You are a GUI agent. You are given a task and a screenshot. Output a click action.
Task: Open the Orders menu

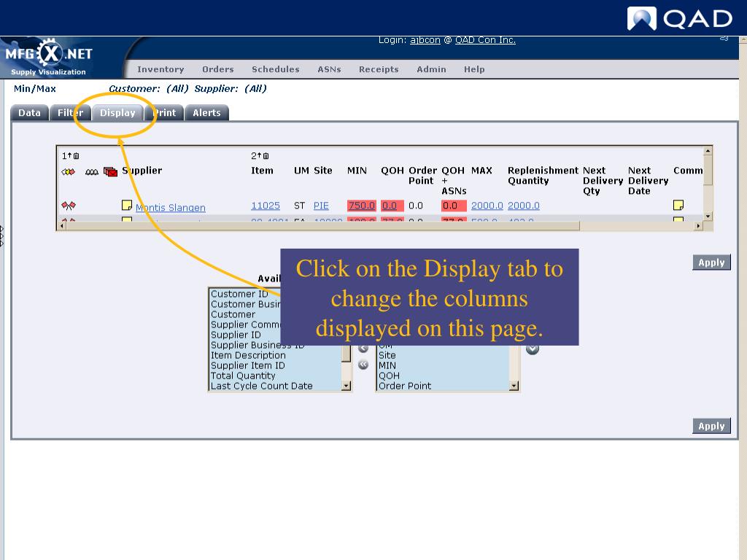(217, 69)
